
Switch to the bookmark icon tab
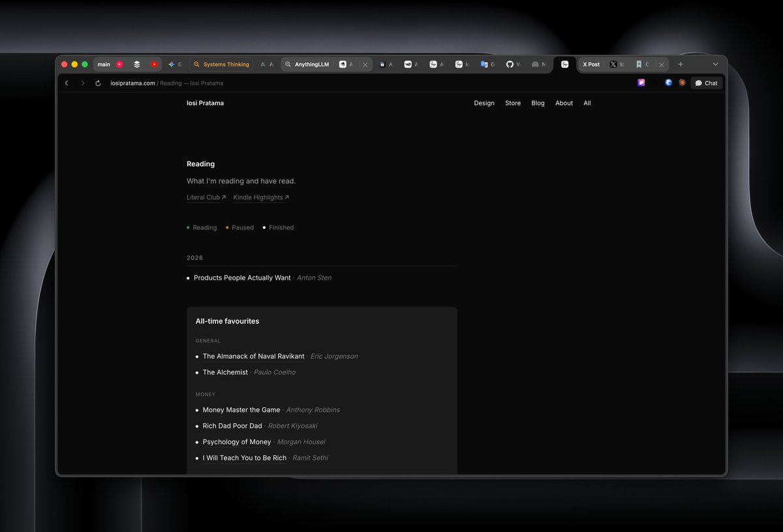pyautogui.click(x=643, y=65)
